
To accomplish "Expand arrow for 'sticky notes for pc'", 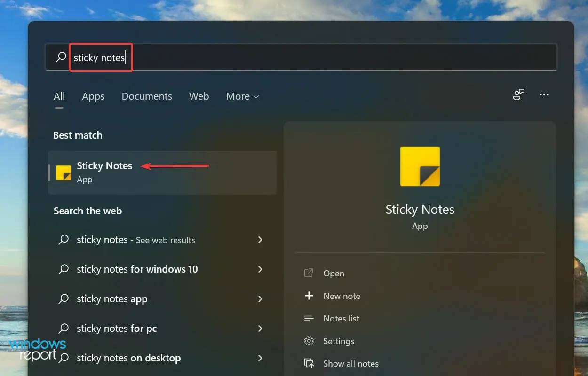I will [x=260, y=329].
